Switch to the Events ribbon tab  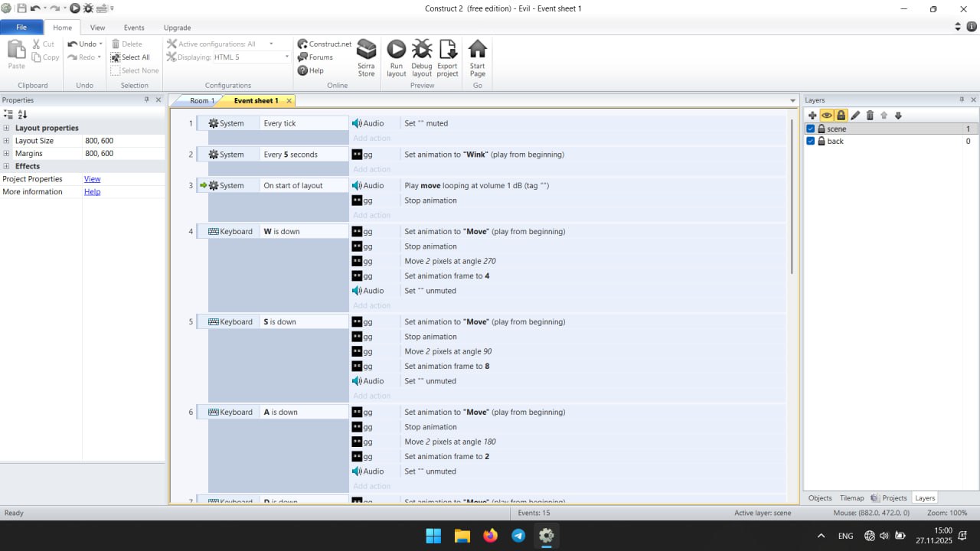pyautogui.click(x=134, y=28)
